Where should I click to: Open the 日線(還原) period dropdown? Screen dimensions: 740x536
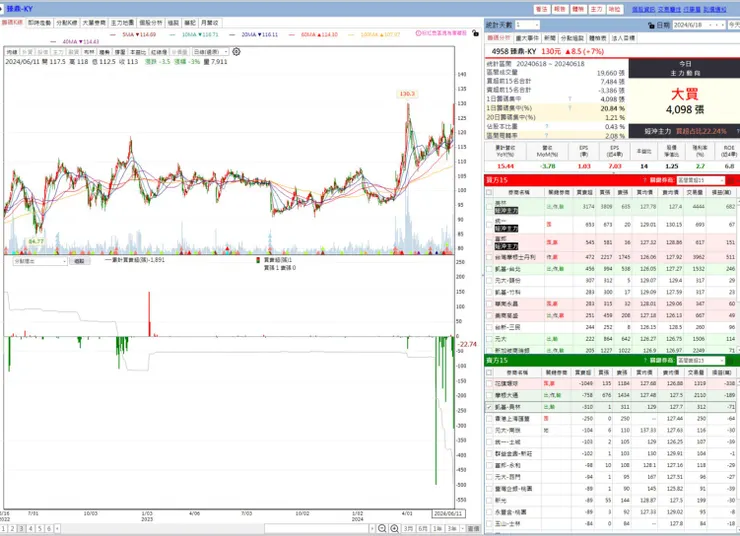coord(210,52)
